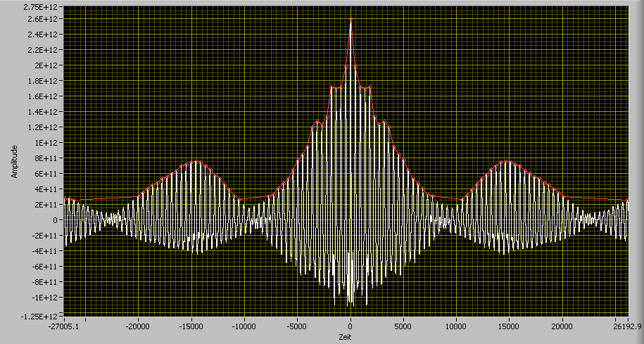644x344 pixels.
Task: Click the x-axis maximum '26192.9'
Action: 626,326
